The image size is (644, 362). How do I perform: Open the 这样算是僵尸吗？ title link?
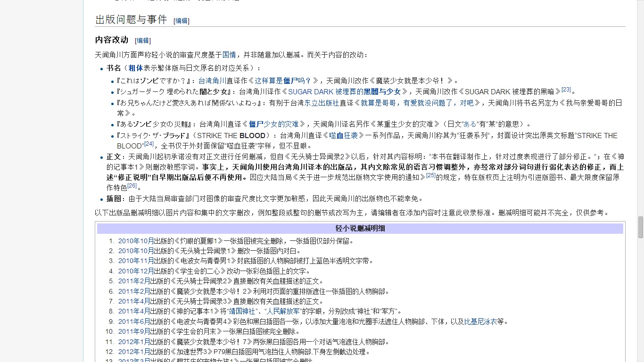tap(283, 81)
